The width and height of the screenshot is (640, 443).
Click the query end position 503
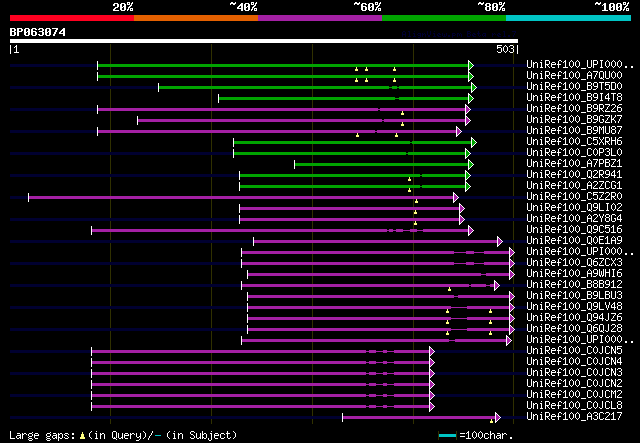pyautogui.click(x=505, y=49)
